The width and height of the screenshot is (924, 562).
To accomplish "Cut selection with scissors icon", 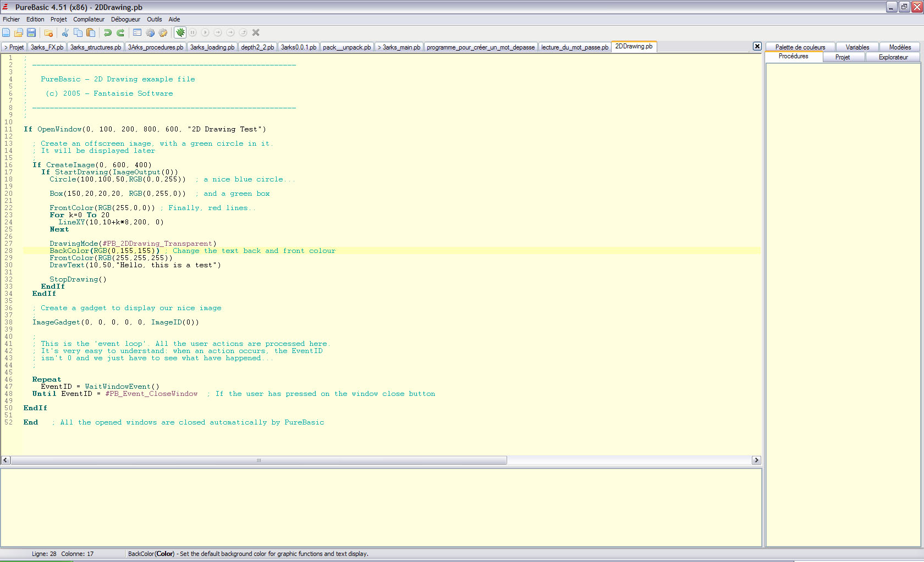I will 65,33.
